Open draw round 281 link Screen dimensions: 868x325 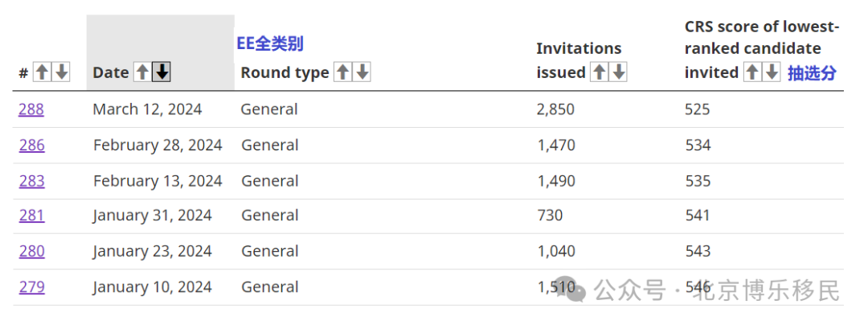point(31,216)
